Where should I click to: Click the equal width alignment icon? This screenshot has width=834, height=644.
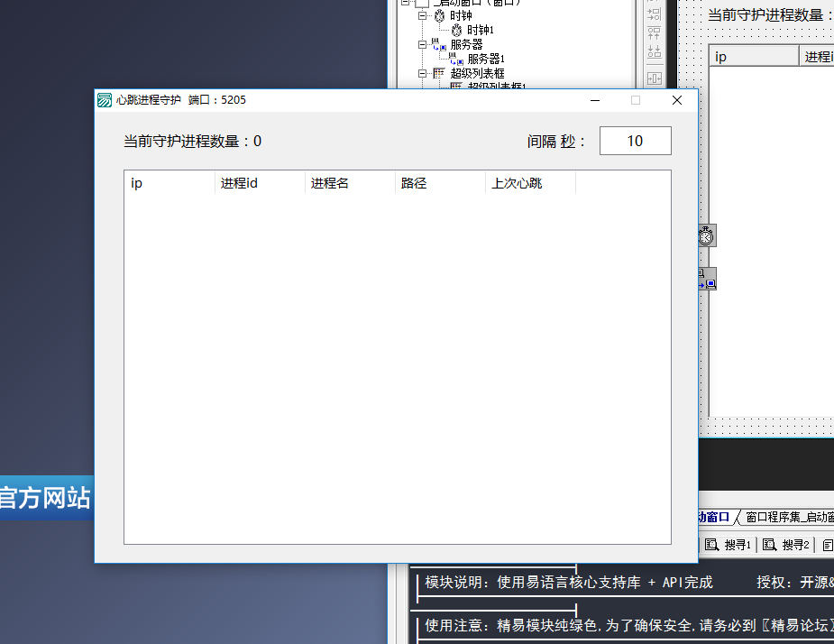point(655,78)
